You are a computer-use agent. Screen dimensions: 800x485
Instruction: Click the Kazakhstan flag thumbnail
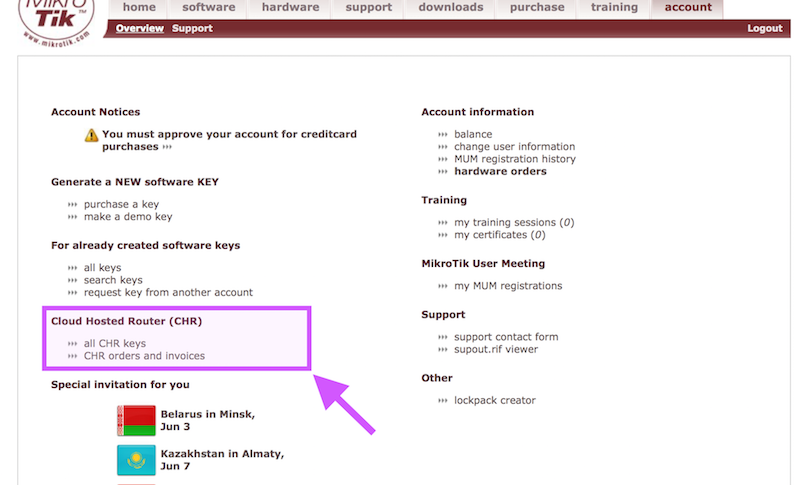[x=136, y=460]
